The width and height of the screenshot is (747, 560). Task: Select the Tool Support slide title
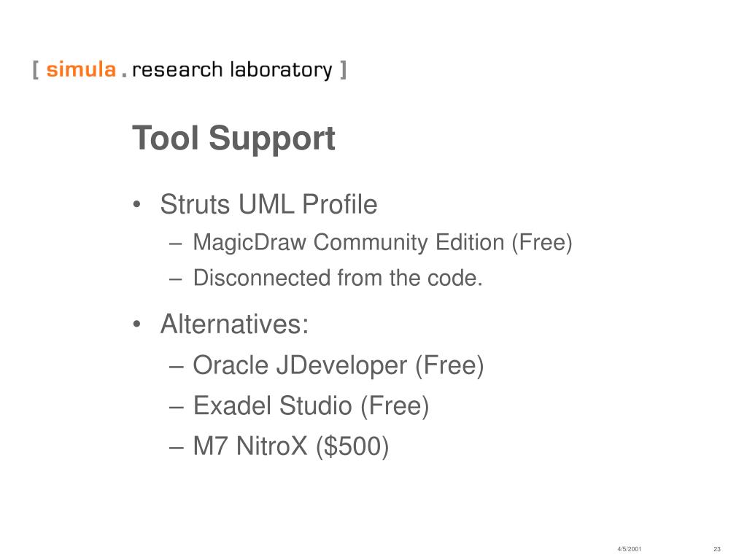233,138
